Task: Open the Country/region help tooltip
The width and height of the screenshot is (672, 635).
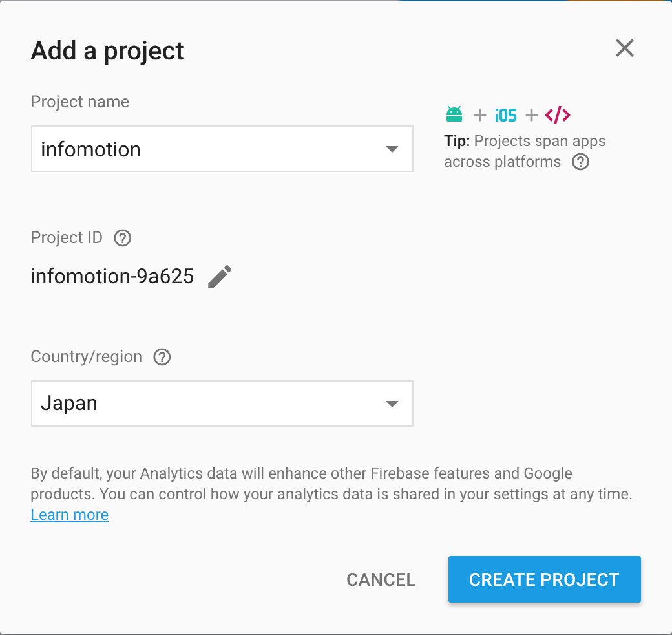Action: tap(162, 356)
